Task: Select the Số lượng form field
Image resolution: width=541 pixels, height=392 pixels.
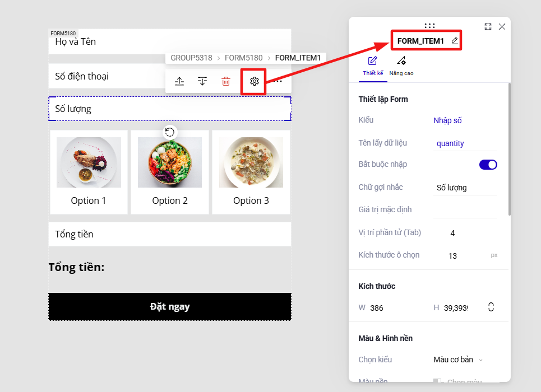Action: pos(170,109)
